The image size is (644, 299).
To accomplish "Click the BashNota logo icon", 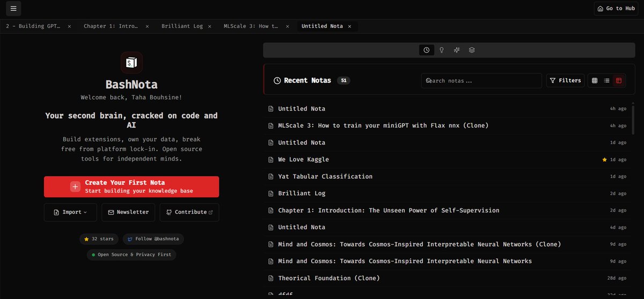I will [x=131, y=63].
